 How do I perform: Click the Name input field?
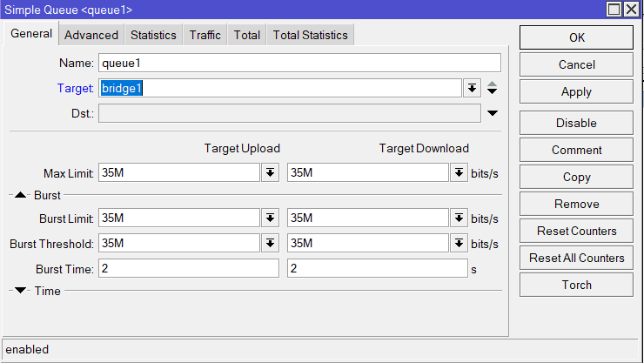pos(299,63)
